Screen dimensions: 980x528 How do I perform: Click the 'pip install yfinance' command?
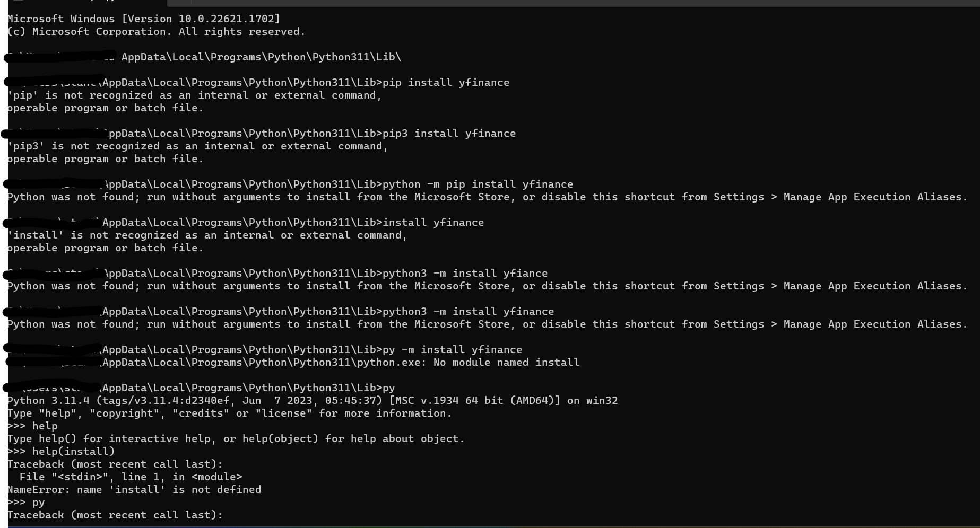click(x=446, y=83)
